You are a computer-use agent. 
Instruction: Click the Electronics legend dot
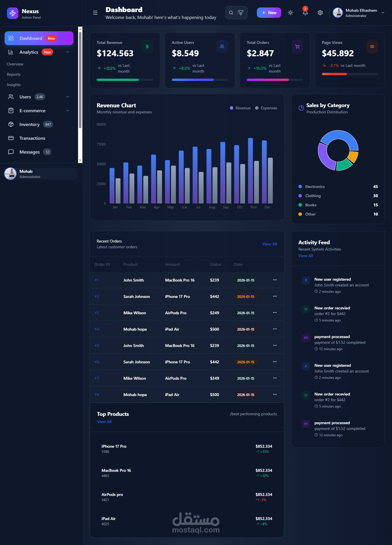(x=300, y=187)
